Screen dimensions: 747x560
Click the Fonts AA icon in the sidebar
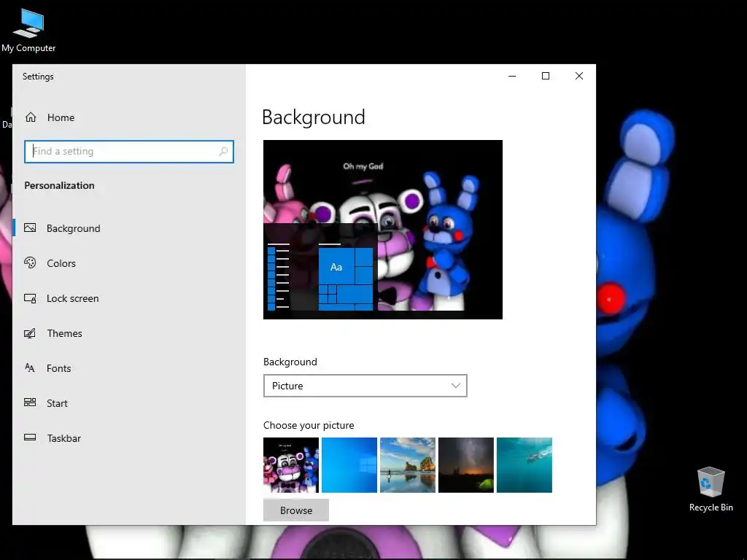point(30,368)
